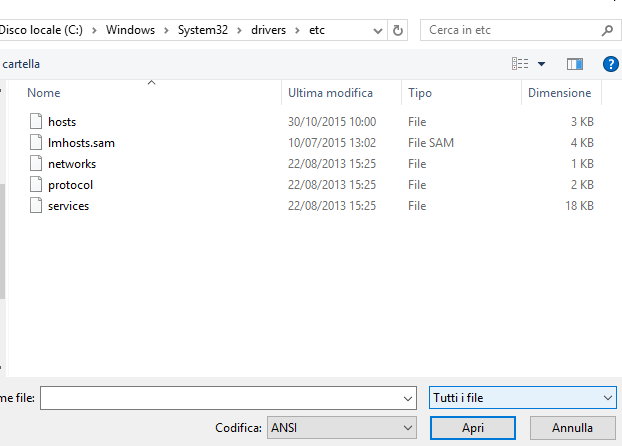
Task: Focus the Cerca in etc search field
Action: 512,30
